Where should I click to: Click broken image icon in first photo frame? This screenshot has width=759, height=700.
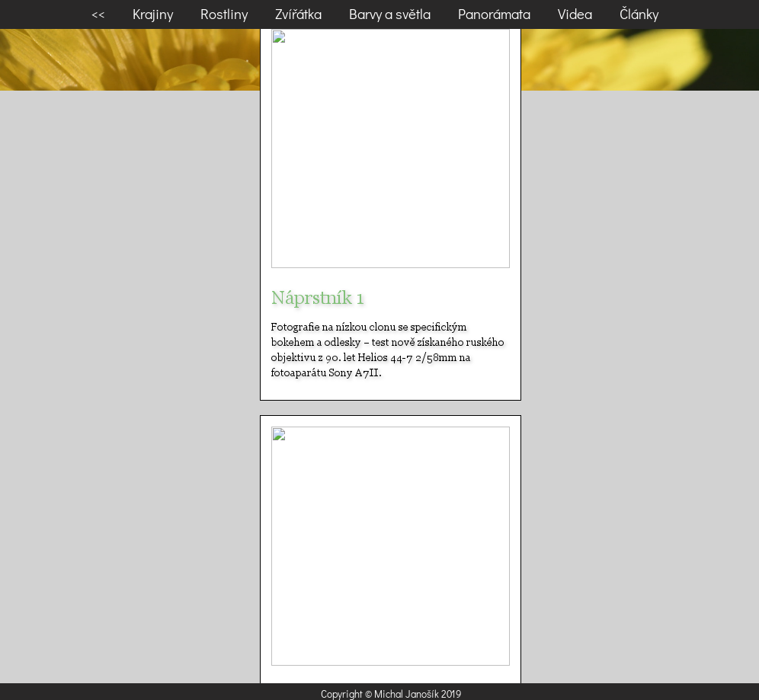tap(279, 38)
